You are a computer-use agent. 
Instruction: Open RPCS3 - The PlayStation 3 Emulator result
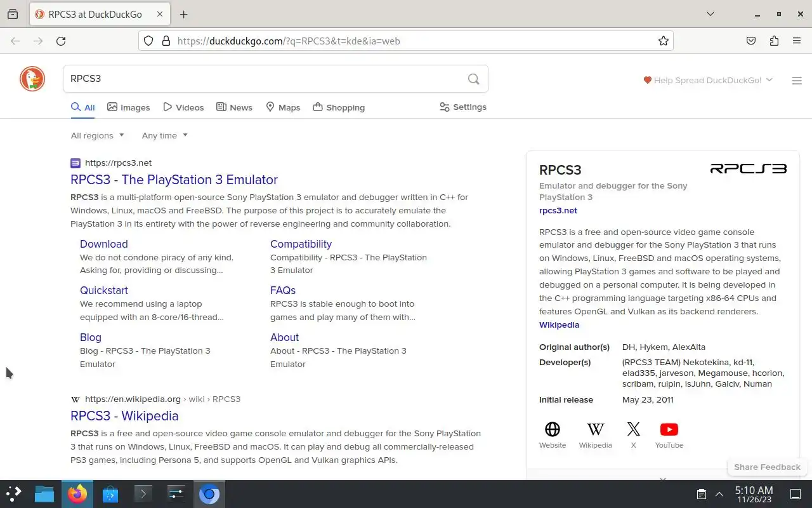coord(174,180)
